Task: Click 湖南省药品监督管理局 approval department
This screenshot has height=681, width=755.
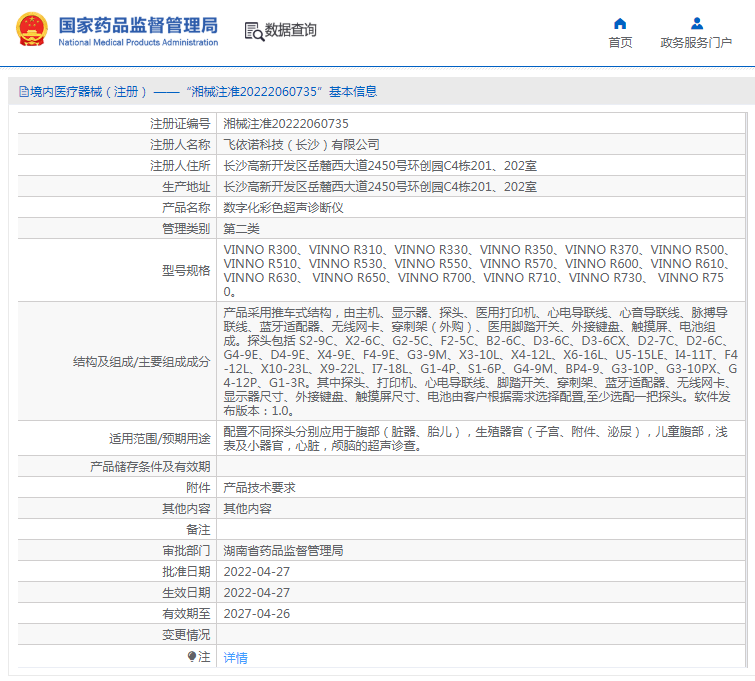Action: pyautogui.click(x=284, y=550)
